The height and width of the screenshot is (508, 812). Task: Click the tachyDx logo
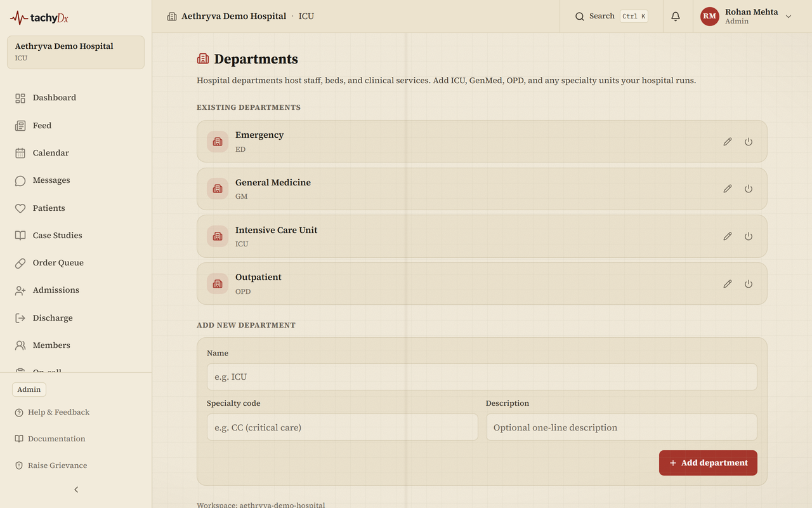pyautogui.click(x=39, y=18)
